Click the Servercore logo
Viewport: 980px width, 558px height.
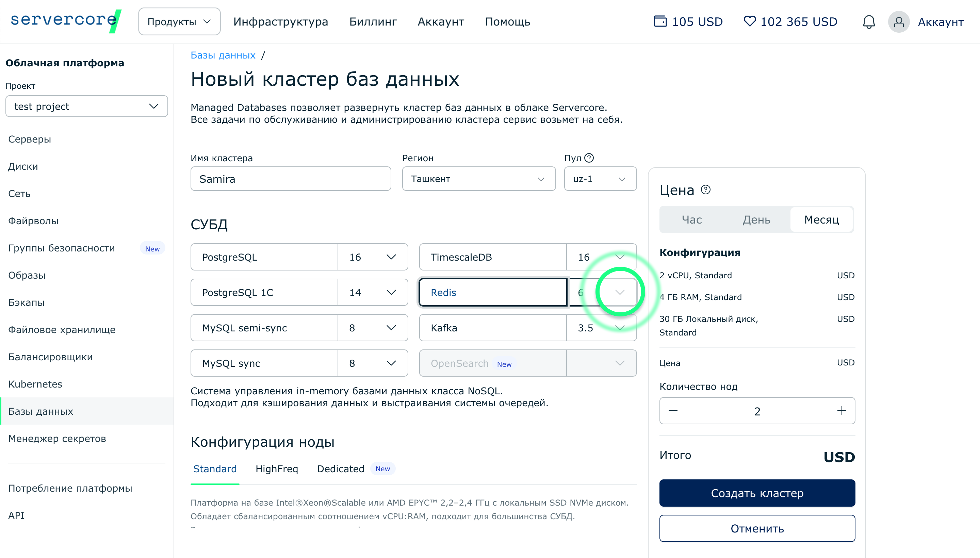click(66, 21)
